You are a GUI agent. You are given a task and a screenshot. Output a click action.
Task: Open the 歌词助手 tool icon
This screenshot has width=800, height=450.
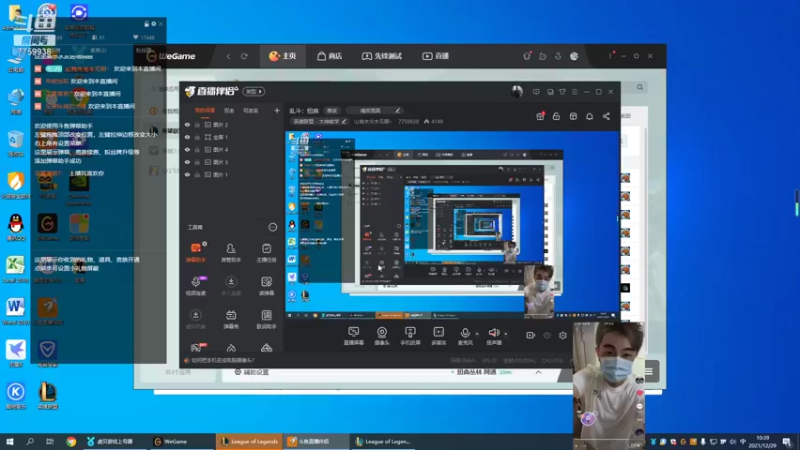click(266, 319)
